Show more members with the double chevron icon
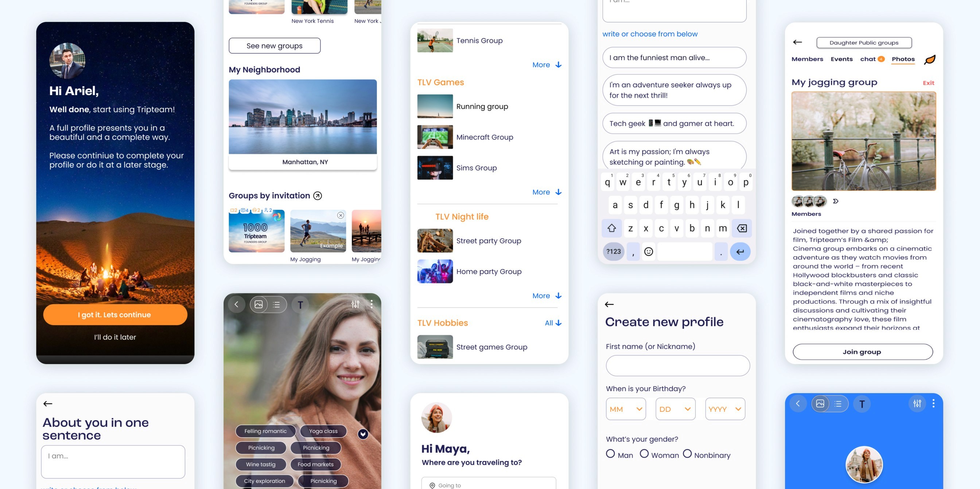Screen dimensions: 980x489 [x=835, y=201]
